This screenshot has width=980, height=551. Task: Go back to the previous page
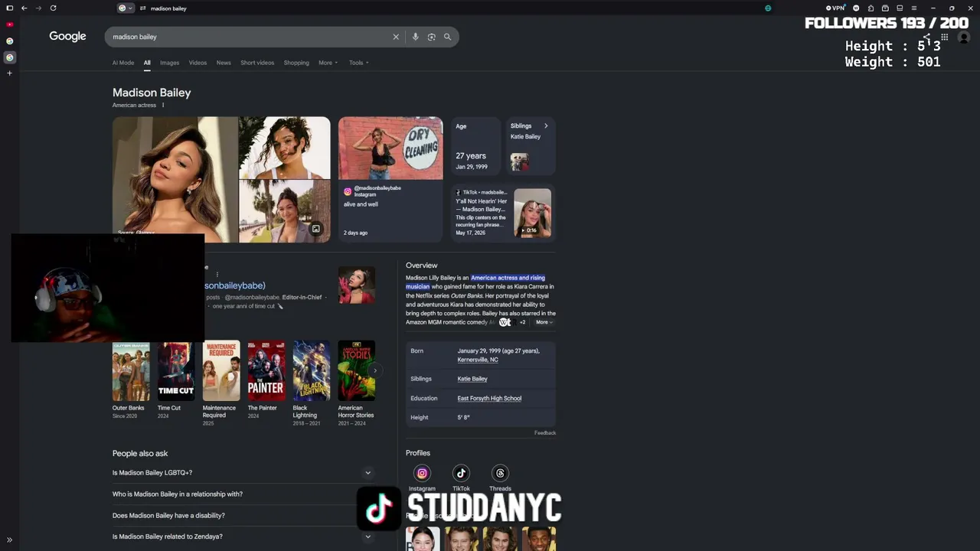pyautogui.click(x=24, y=8)
